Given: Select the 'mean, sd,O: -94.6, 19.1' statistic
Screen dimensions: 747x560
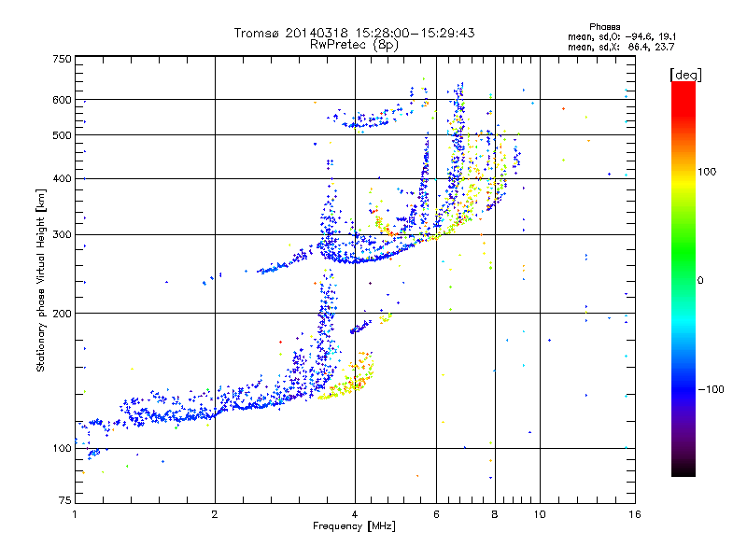Looking at the screenshot, I should pos(622,36).
